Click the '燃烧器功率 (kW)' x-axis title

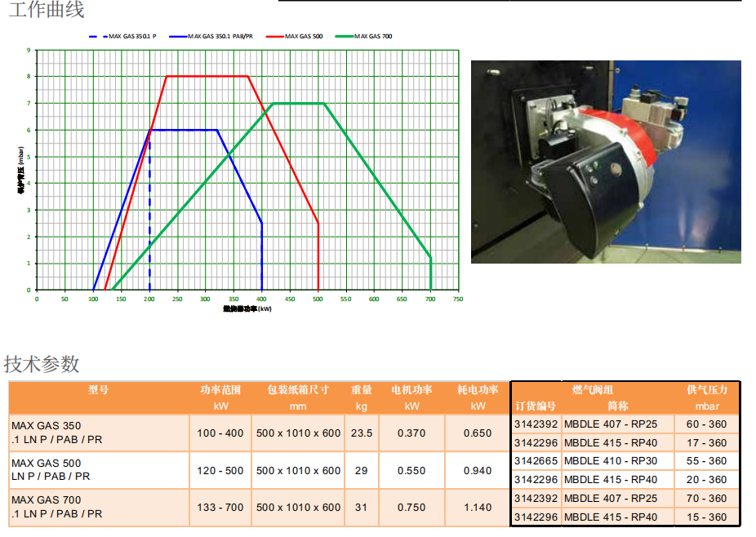[x=247, y=308]
